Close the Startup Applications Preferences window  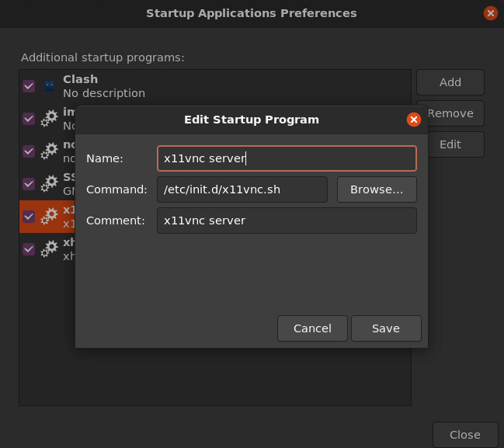tap(491, 13)
